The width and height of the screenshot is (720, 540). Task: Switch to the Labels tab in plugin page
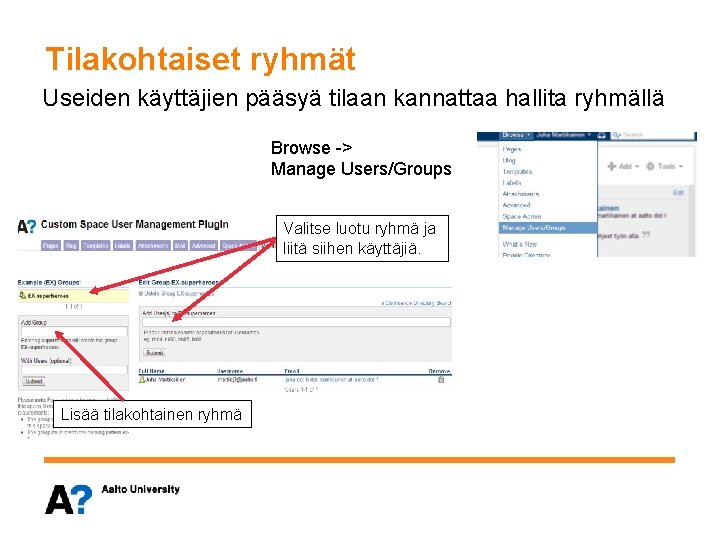pos(122,246)
